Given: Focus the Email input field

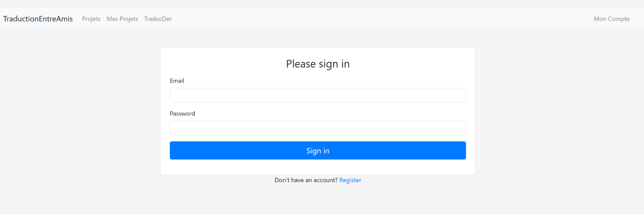Looking at the screenshot, I should [x=318, y=95].
